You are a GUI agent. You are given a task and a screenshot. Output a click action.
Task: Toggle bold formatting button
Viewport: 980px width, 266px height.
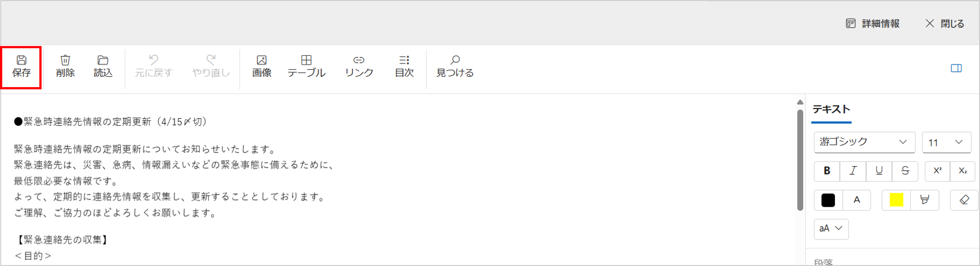[x=827, y=171]
